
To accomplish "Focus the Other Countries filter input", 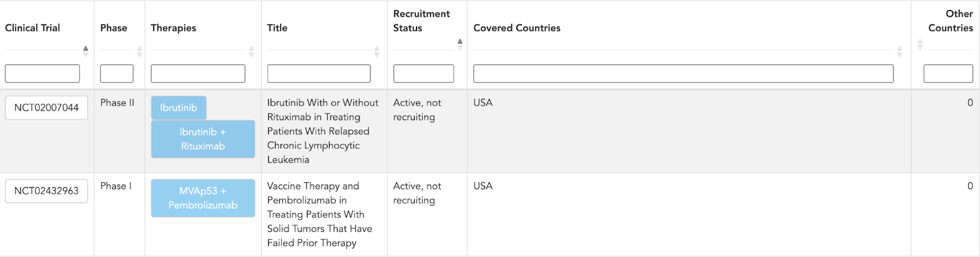I will tap(948, 74).
